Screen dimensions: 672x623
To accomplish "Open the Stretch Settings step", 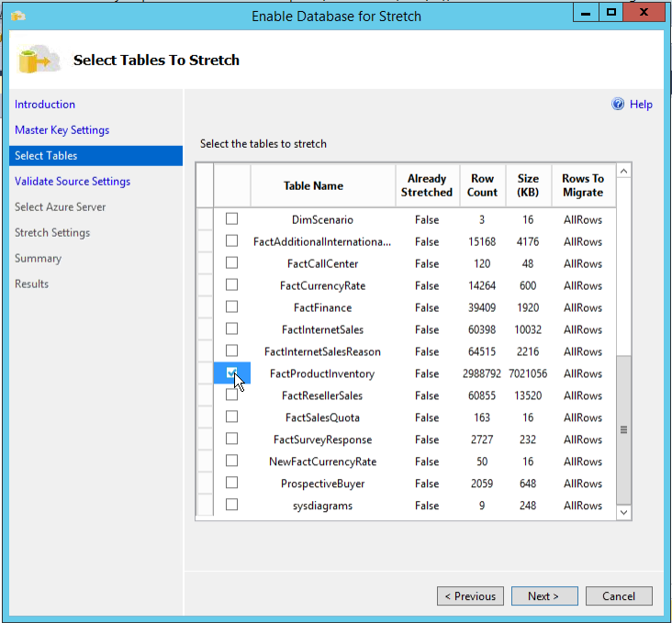I will (52, 233).
